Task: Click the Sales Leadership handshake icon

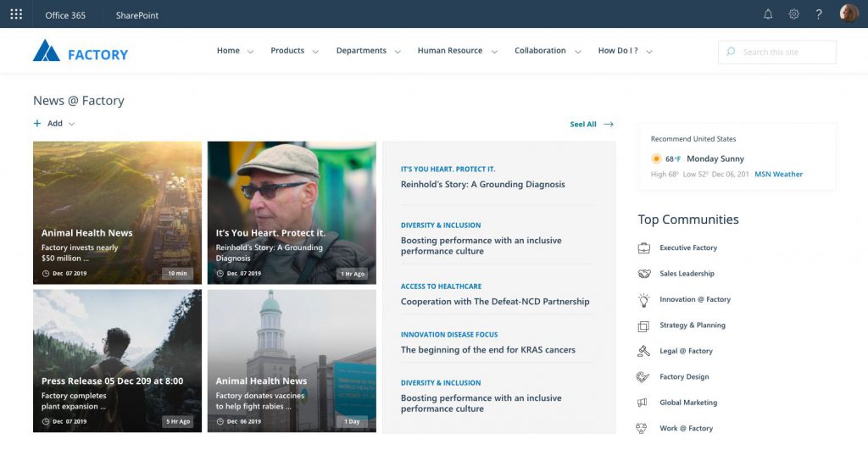Action: point(643,274)
